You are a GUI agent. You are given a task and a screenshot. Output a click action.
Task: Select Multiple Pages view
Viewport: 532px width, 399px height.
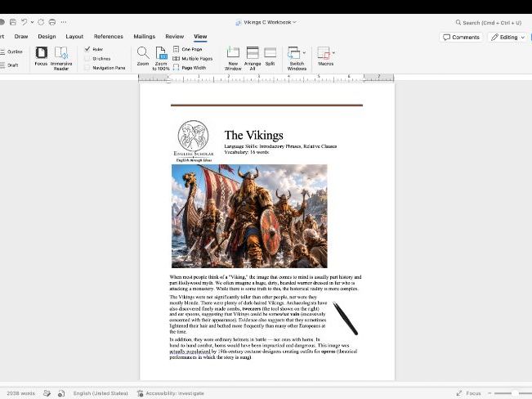(193, 58)
